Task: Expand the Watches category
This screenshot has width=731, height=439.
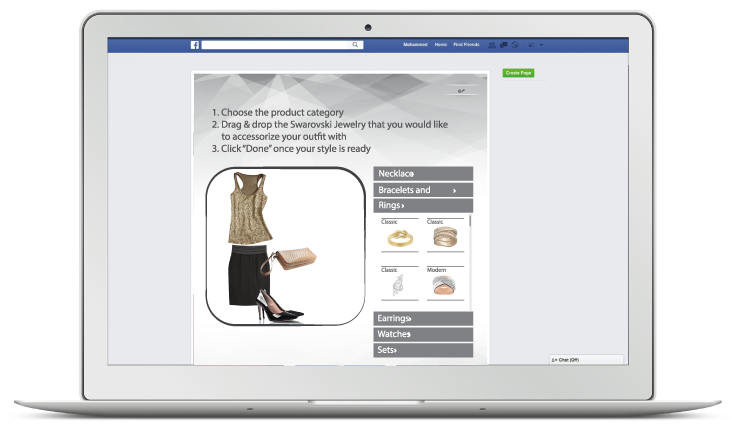Action: click(x=422, y=334)
